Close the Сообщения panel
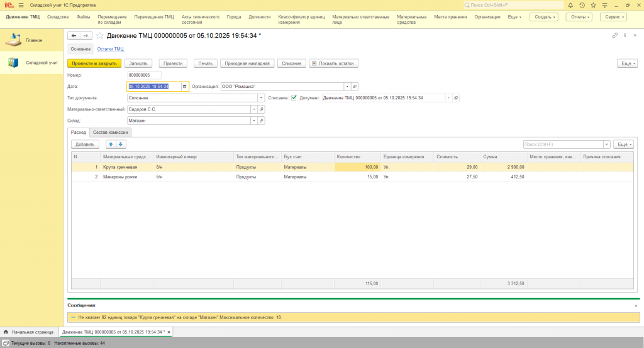The image size is (644, 348). point(636,306)
